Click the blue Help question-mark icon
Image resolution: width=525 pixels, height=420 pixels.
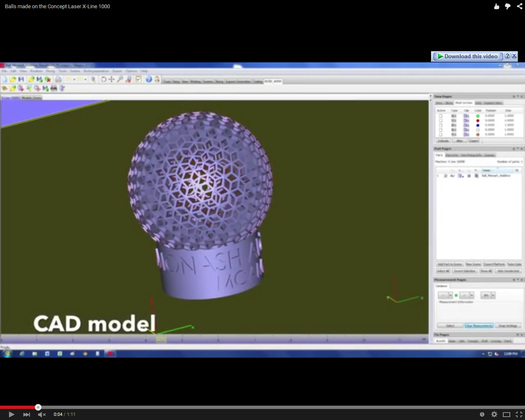point(149,79)
